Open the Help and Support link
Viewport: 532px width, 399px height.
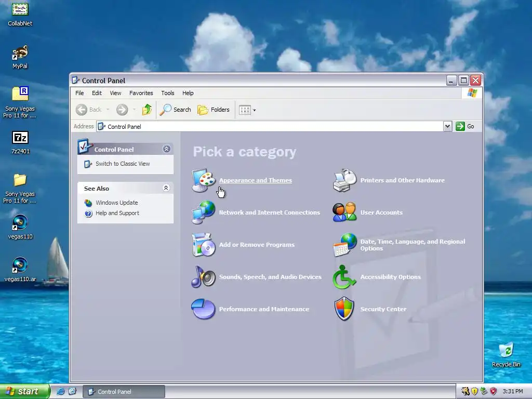pos(117,213)
